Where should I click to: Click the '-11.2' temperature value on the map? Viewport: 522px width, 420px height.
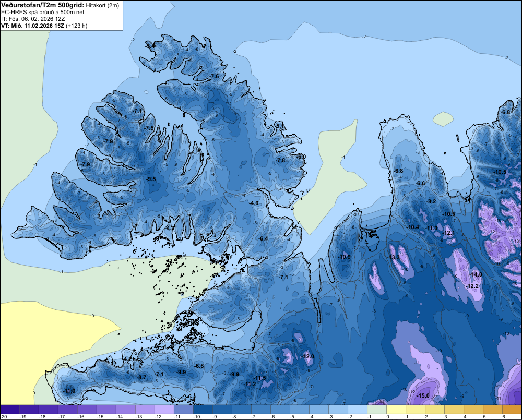coord(250,384)
